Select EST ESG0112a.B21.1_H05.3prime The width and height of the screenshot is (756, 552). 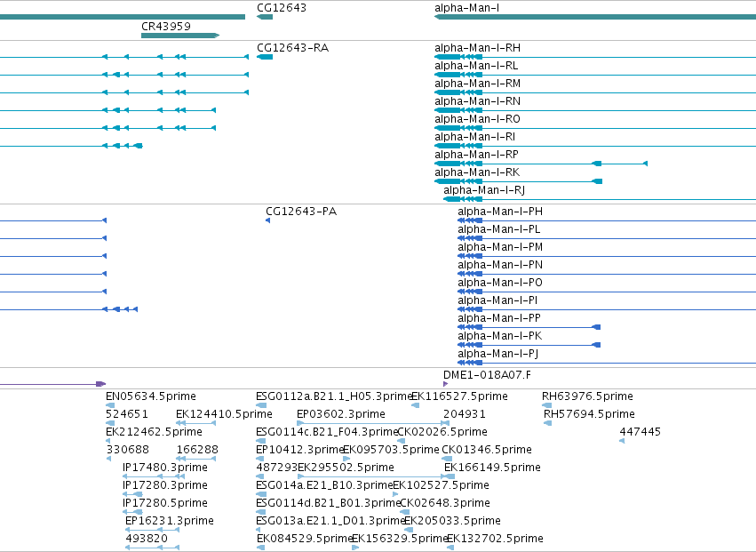(x=335, y=396)
